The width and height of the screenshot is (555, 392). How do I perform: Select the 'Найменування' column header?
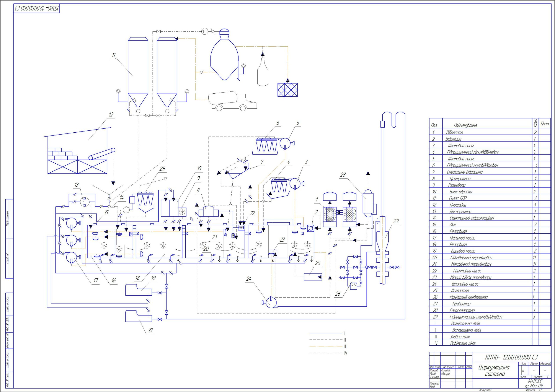click(465, 125)
